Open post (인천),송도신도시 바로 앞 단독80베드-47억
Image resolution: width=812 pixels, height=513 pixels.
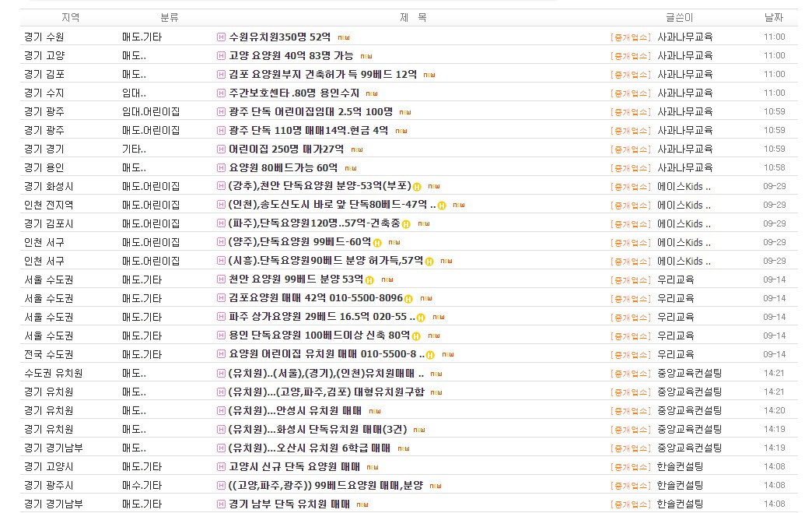[332, 205]
